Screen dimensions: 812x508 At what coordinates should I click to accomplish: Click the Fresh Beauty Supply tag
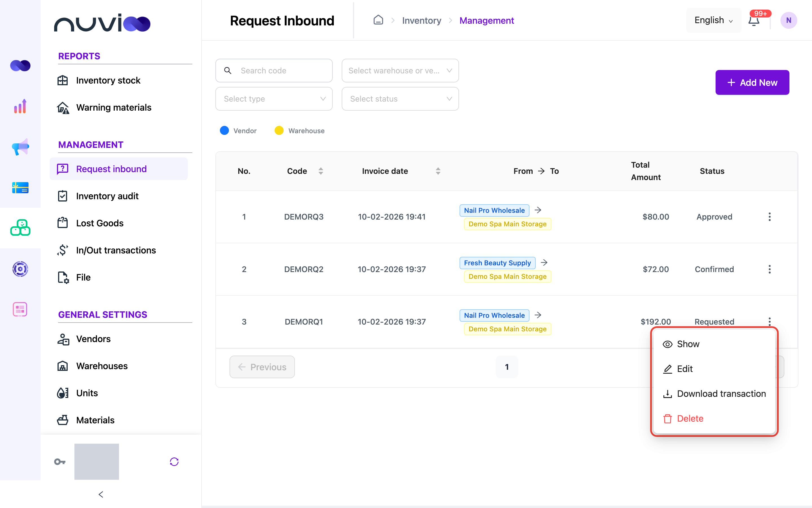[497, 263]
